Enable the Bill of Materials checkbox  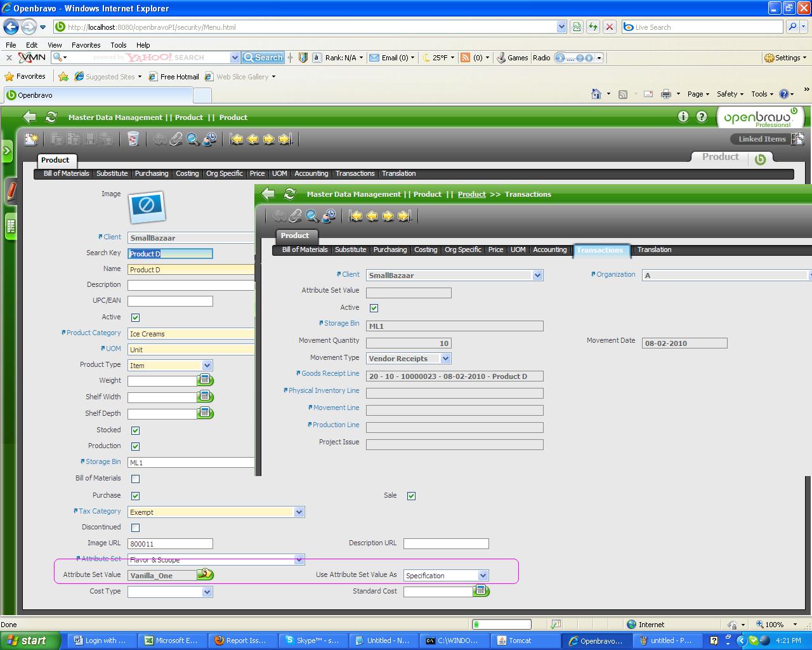135,479
